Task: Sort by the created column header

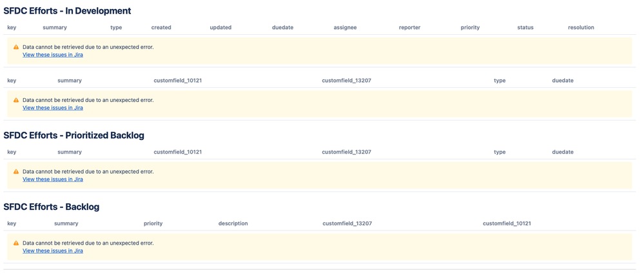Action: tap(161, 28)
